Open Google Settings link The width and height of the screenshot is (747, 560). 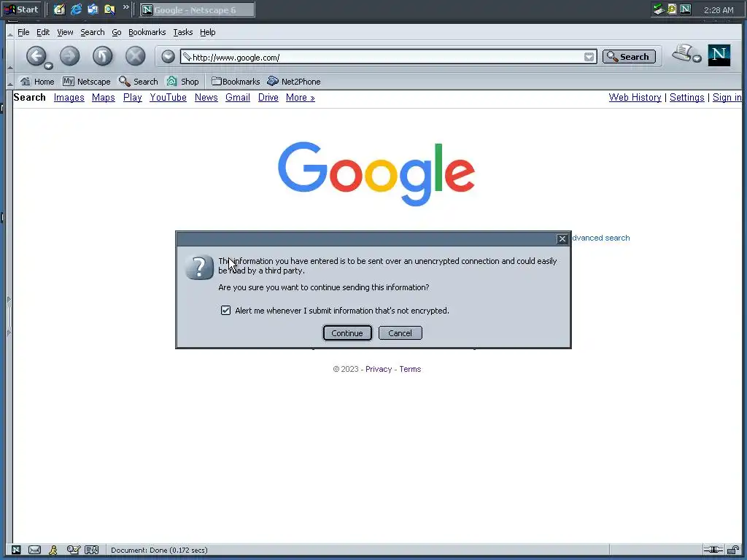pos(687,98)
